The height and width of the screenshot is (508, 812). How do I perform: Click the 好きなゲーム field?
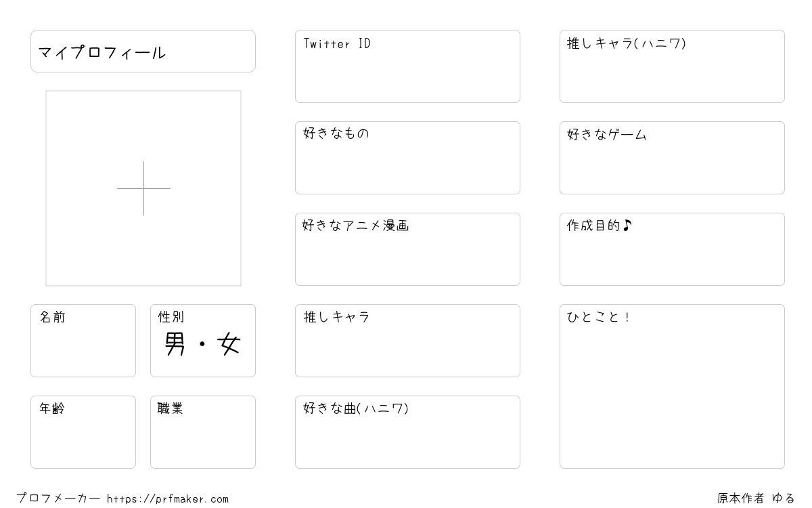pyautogui.click(x=672, y=158)
